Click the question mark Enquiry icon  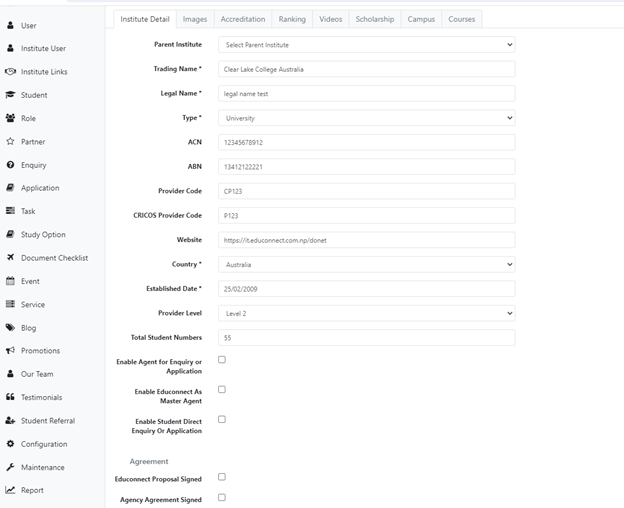click(10, 165)
